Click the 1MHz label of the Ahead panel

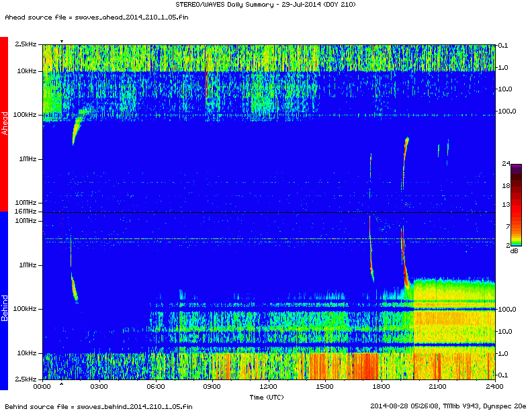click(x=28, y=158)
